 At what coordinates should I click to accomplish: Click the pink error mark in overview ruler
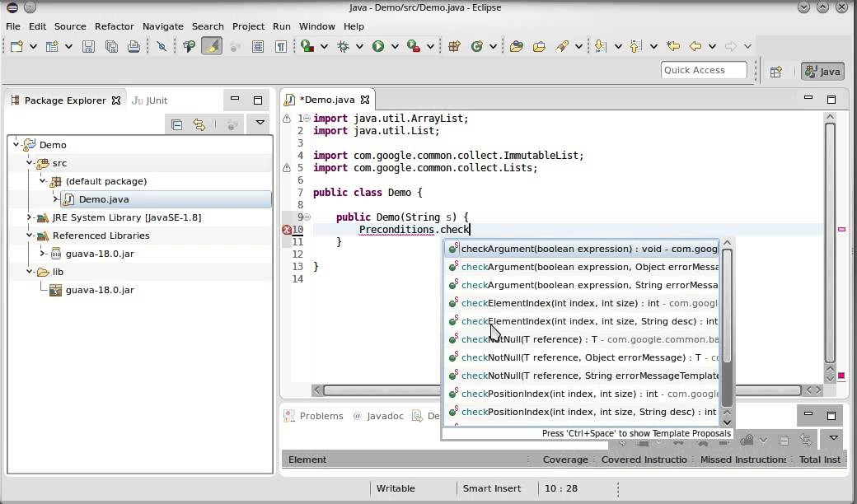click(x=841, y=229)
